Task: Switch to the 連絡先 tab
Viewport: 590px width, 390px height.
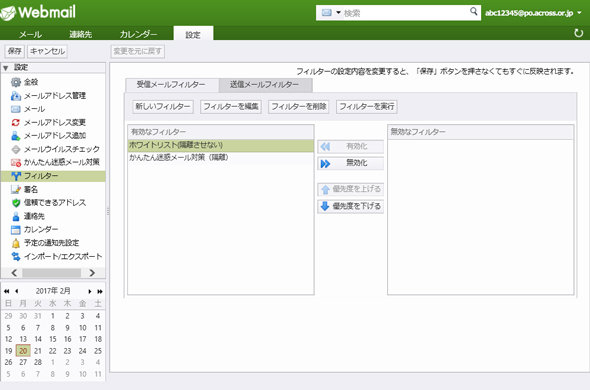Action: click(x=81, y=34)
